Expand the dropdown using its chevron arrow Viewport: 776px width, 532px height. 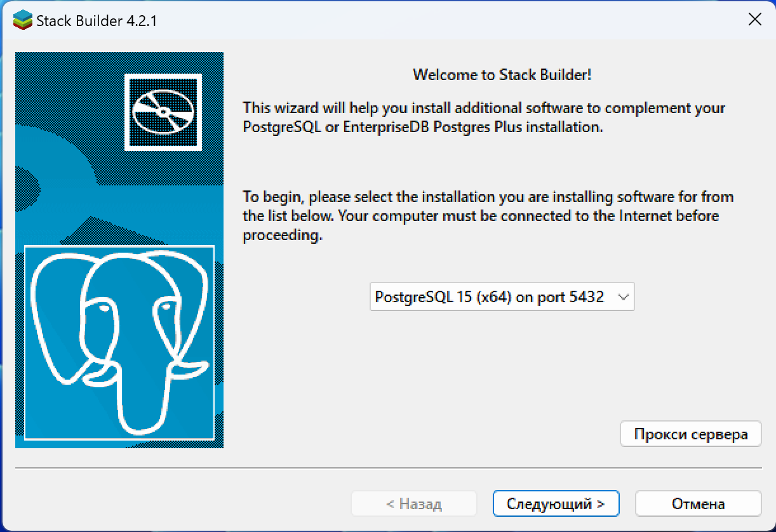(623, 296)
